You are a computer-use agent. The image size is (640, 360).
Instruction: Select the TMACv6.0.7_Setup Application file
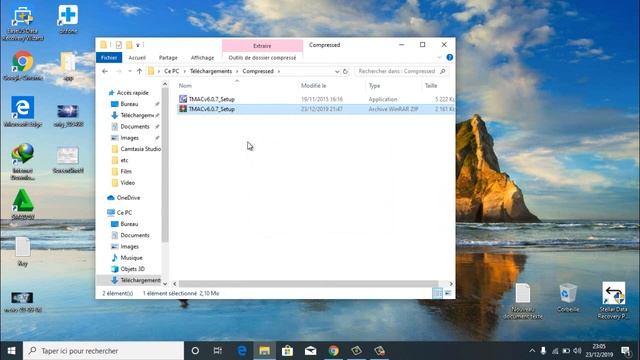tap(316, 99)
